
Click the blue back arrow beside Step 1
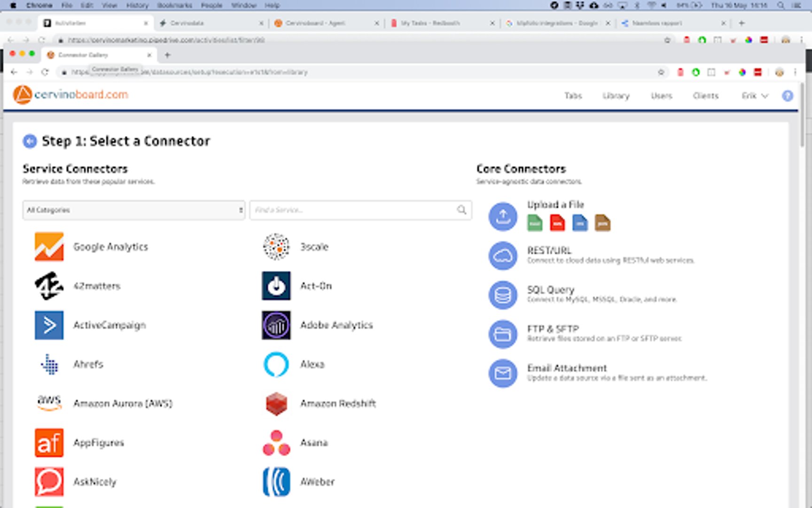click(30, 141)
